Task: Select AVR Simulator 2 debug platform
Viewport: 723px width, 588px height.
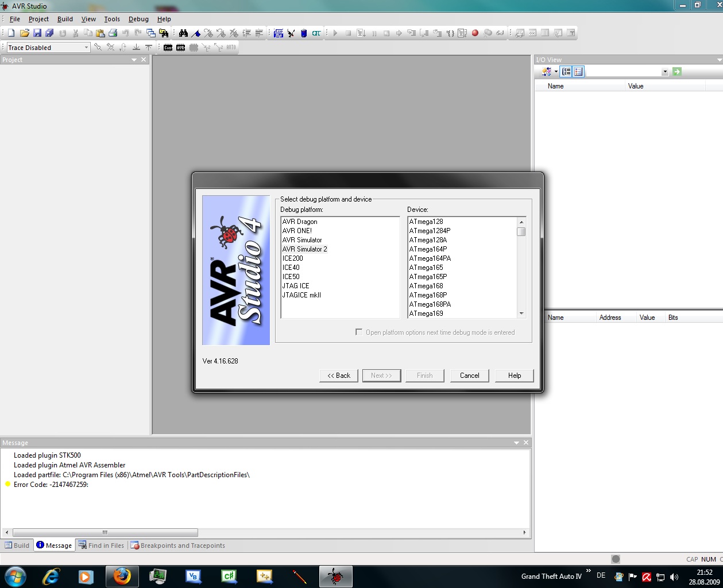Action: [x=305, y=249]
